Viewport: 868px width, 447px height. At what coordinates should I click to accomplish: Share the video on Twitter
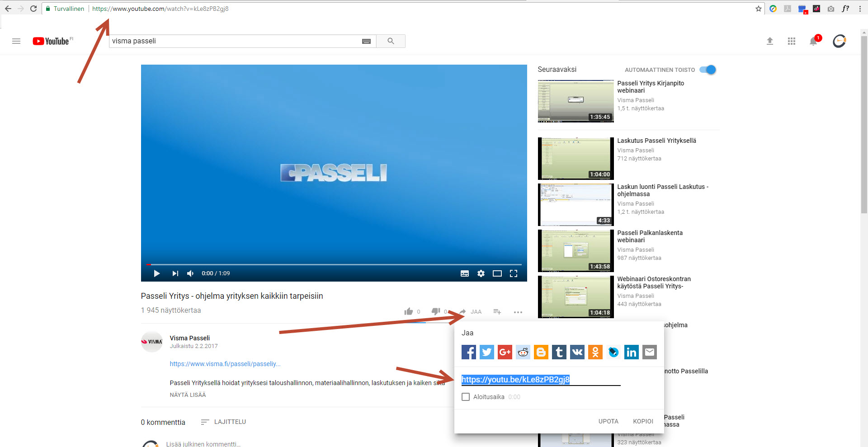click(x=486, y=352)
